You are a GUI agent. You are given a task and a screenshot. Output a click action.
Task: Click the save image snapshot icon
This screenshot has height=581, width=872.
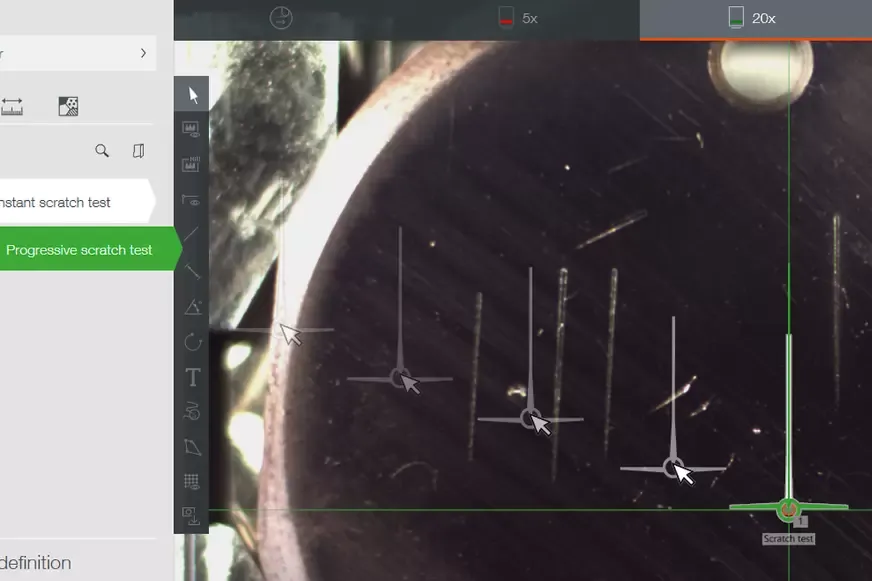click(x=191, y=516)
